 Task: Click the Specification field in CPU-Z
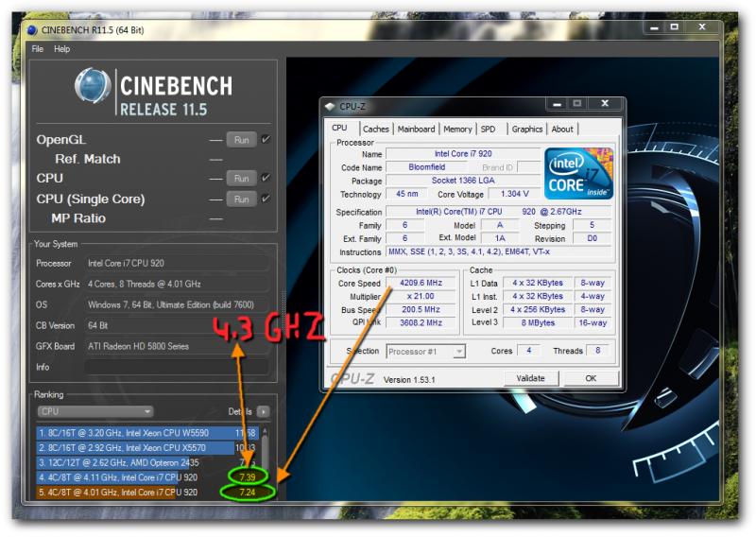(499, 212)
